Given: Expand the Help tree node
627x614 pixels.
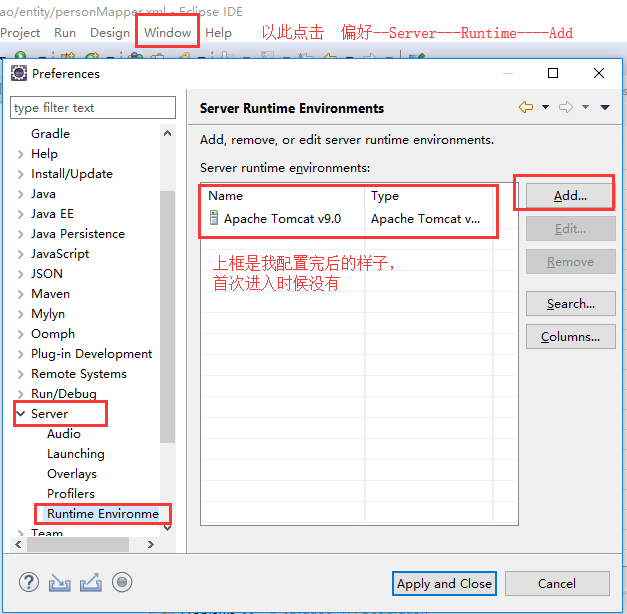Looking at the screenshot, I should pyautogui.click(x=21, y=154).
